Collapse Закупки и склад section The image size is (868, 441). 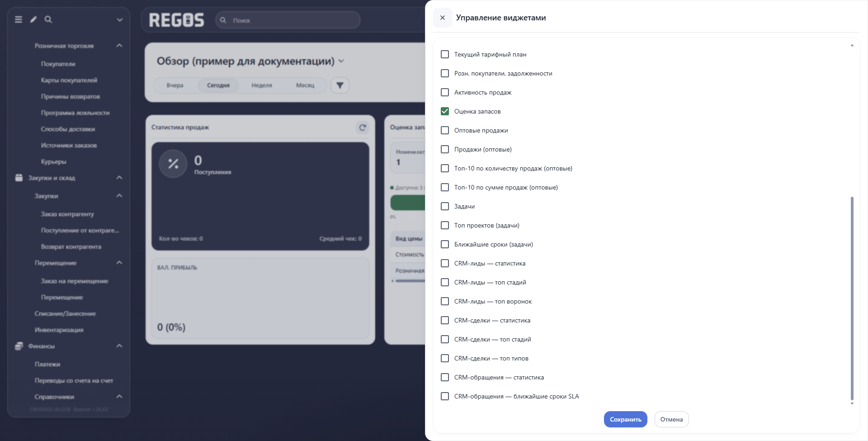[x=119, y=178]
